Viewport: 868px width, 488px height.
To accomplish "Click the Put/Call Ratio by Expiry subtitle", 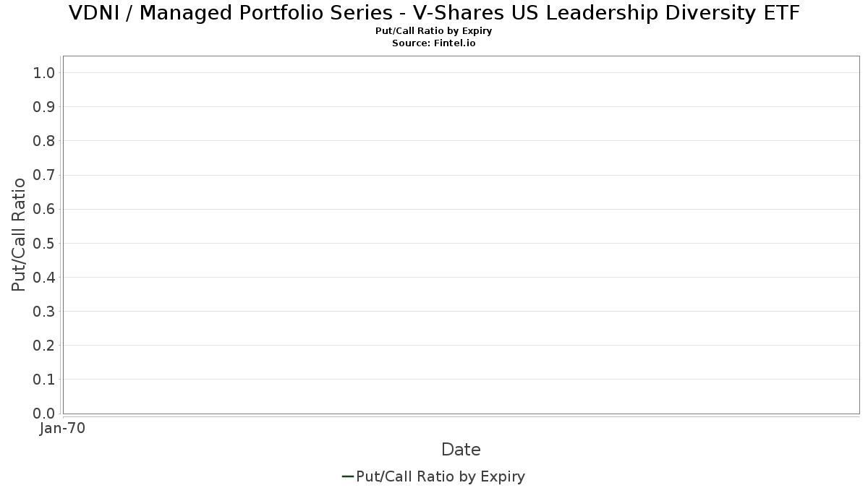I will 434,31.
